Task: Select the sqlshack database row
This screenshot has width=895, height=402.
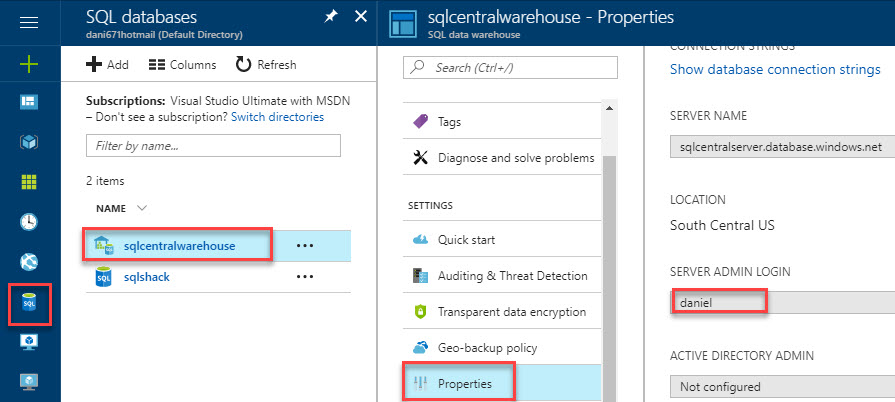Action: [x=146, y=277]
